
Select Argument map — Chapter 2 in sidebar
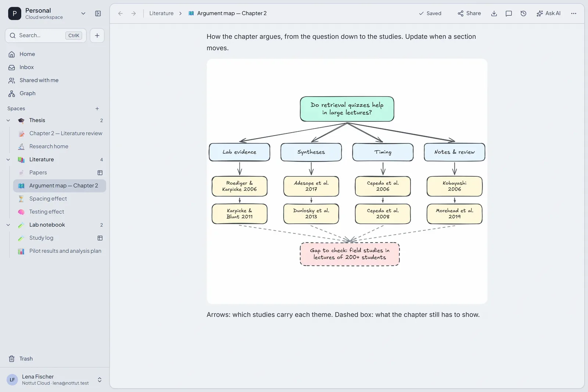tap(60, 186)
